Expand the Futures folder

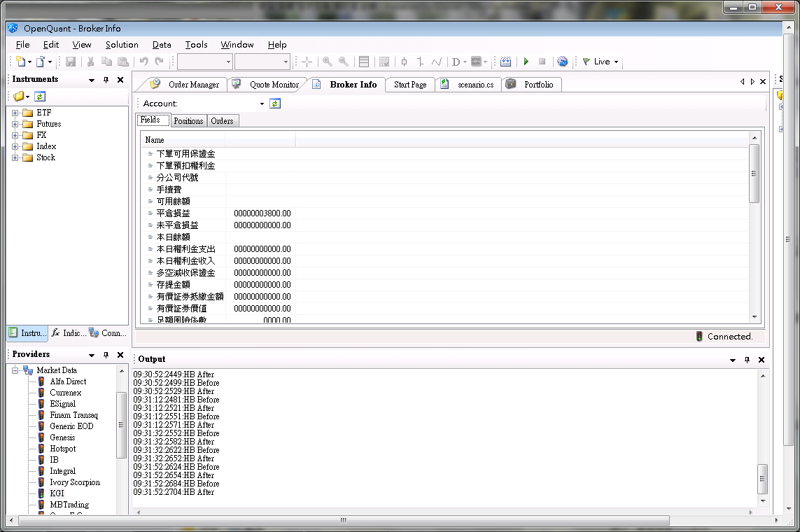15,125
